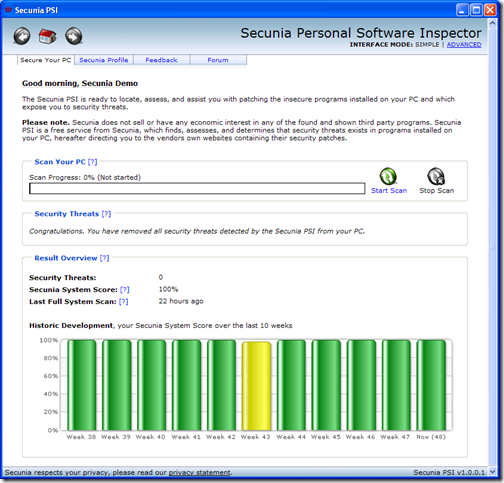Image resolution: width=504 pixels, height=483 pixels.
Task: Open the Feedback tab
Action: [161, 60]
